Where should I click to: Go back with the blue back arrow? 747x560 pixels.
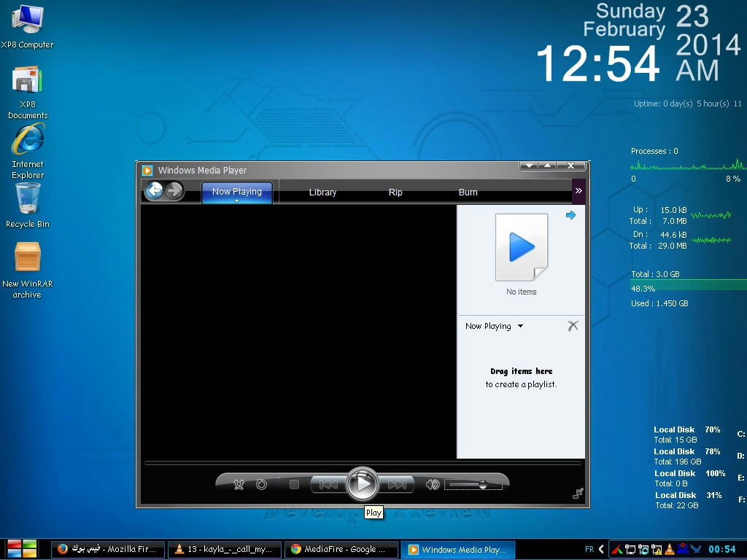click(x=154, y=191)
